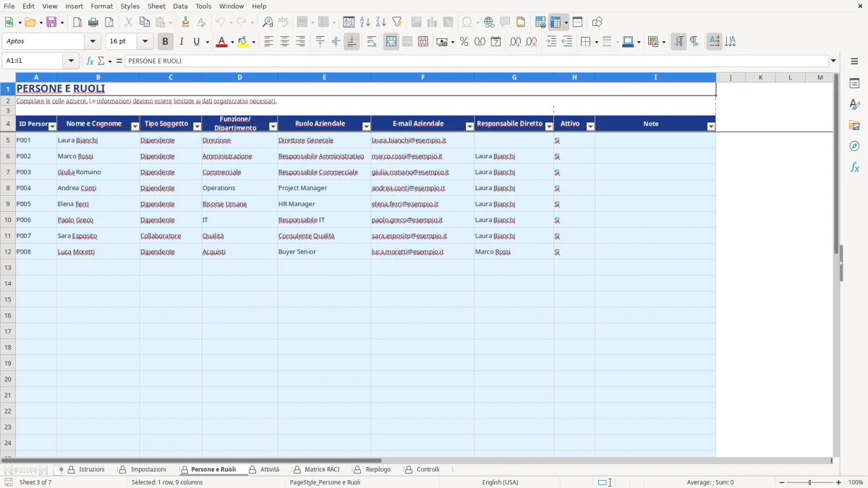
Task: Toggle Bold formatting
Action: [165, 42]
